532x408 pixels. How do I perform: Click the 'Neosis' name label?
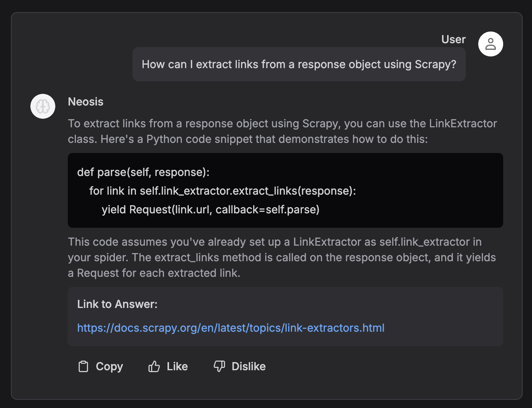pos(86,102)
